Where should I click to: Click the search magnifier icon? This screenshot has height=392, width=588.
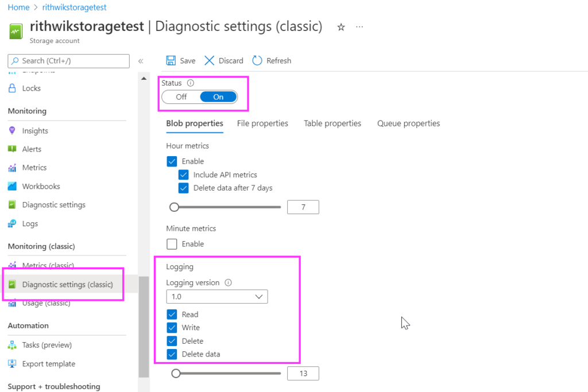15,61
